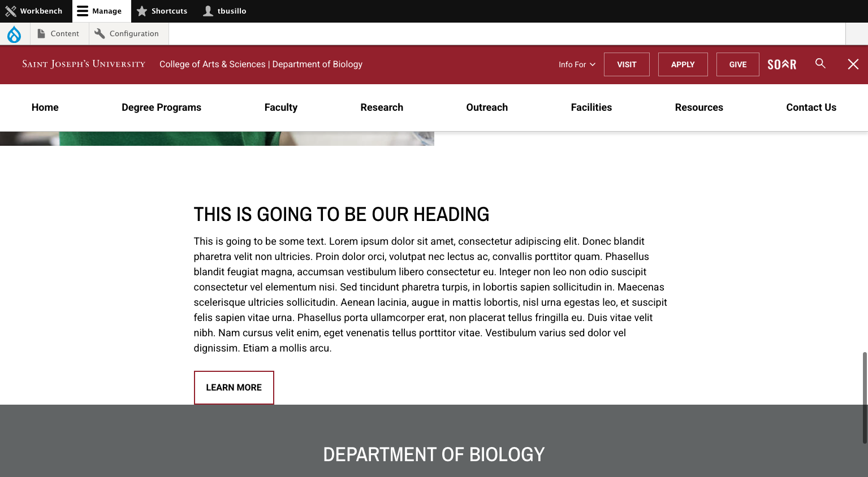Viewport: 868px width, 477px height.
Task: Click the page vertical scrollbar thumb
Action: click(x=865, y=398)
